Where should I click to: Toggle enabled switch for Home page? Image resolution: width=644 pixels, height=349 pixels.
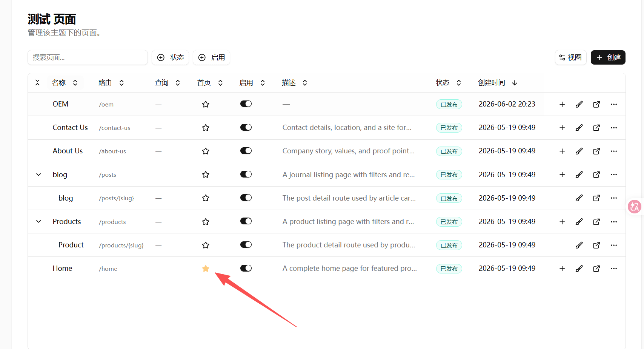(246, 268)
